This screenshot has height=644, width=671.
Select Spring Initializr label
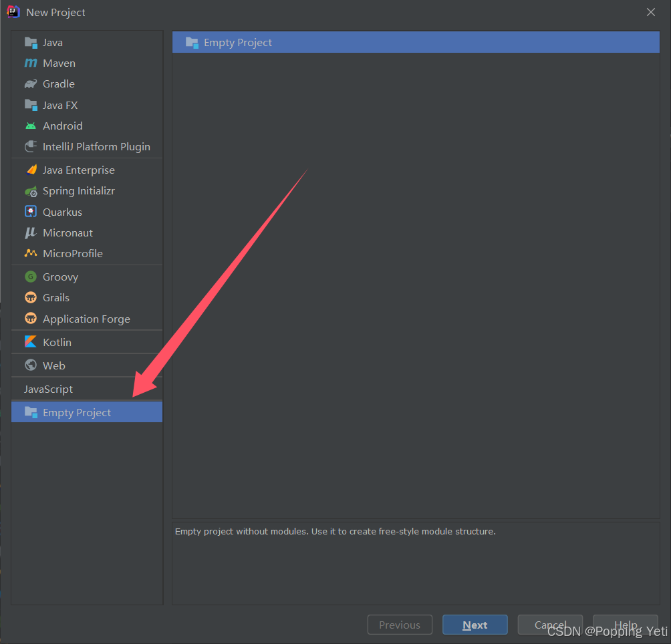pyautogui.click(x=79, y=191)
